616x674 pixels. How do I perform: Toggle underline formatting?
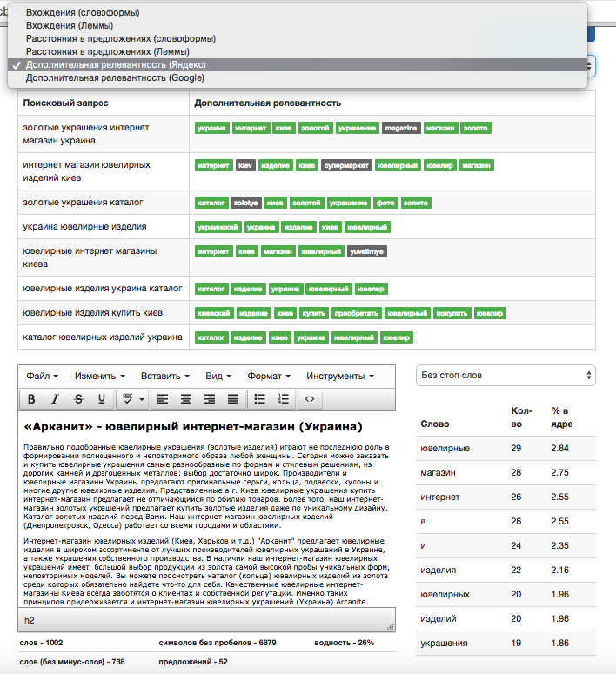tap(102, 399)
